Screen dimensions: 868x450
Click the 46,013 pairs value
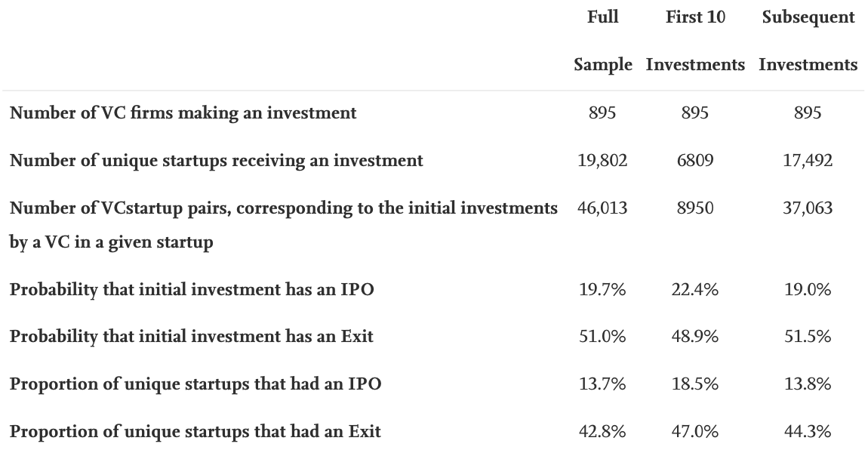(602, 208)
